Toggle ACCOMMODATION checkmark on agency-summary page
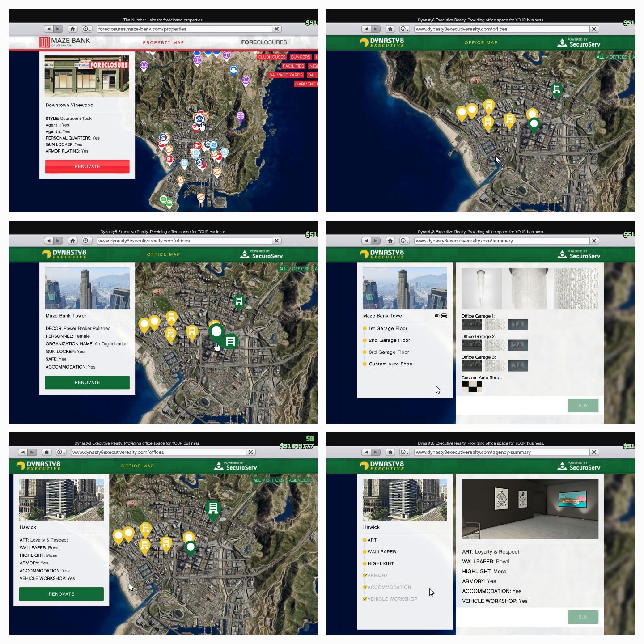 365,587
